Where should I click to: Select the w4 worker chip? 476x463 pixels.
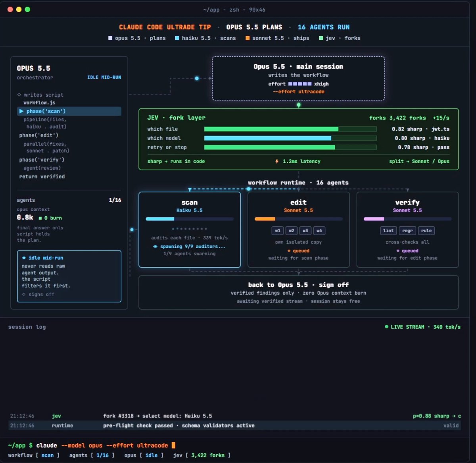click(319, 231)
